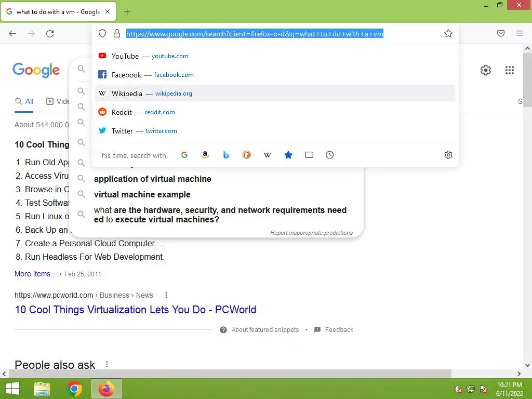Viewport: 532px width, 399px height.
Task: Open '10 Cool Things Virtualization' PCWorld result
Action: point(136,310)
